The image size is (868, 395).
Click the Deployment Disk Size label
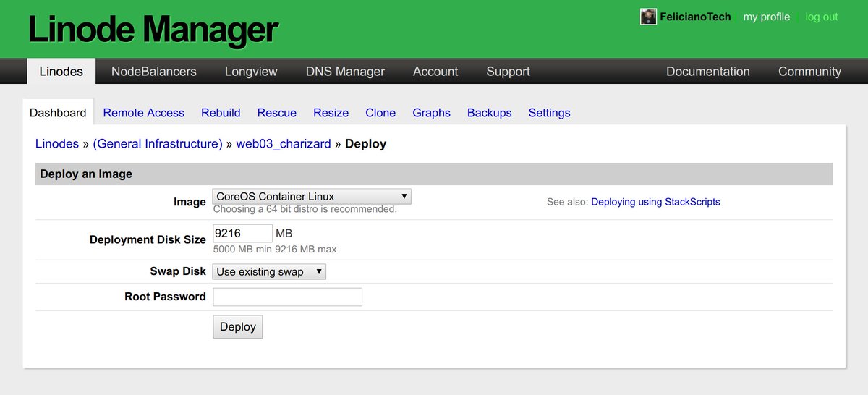[x=148, y=239]
